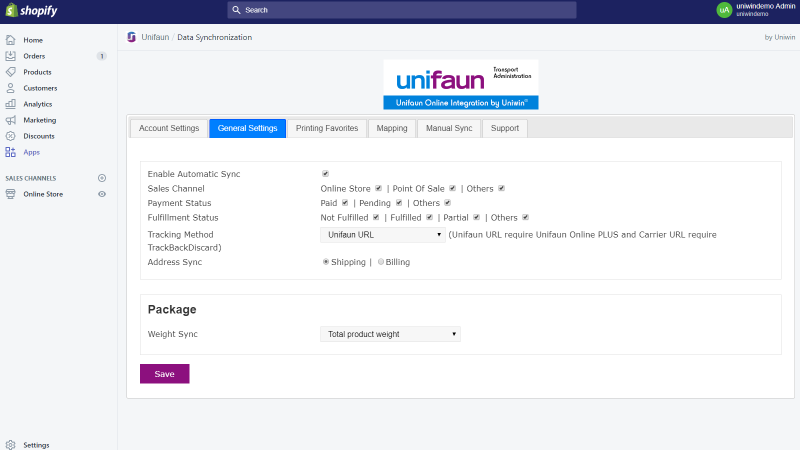800x450 pixels.
Task: Add a sales channel with plus icon
Action: click(x=102, y=178)
